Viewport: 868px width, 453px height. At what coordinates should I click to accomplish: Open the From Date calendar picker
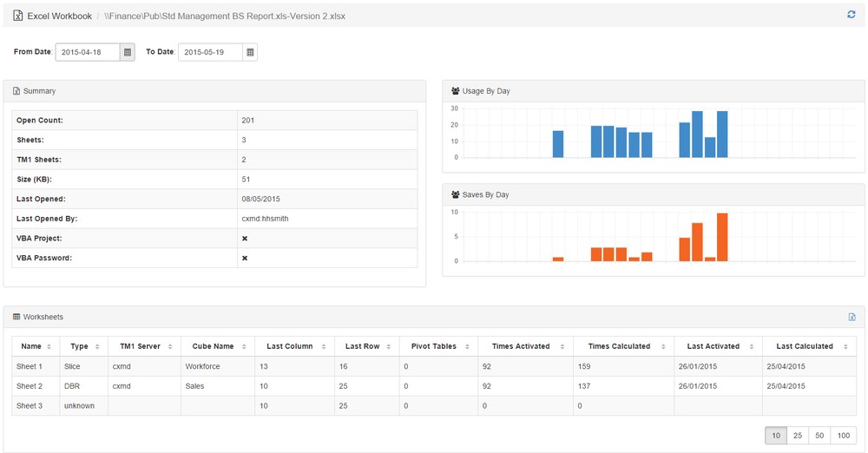click(x=128, y=52)
